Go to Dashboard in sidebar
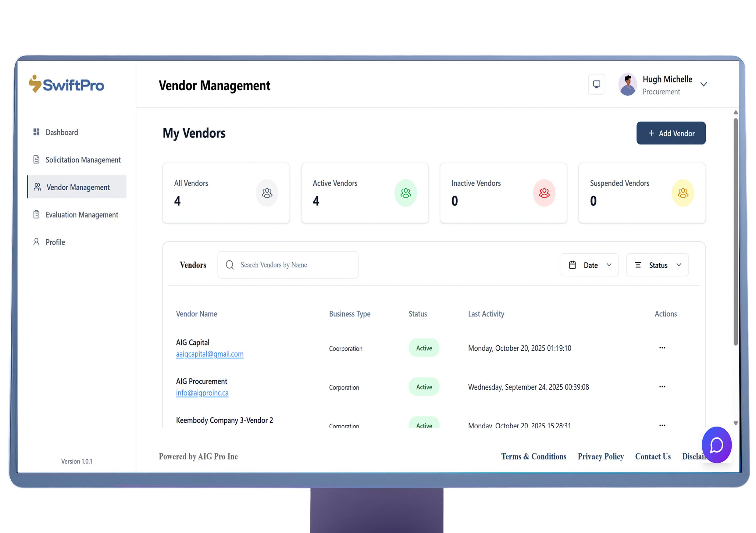The height and width of the screenshot is (533, 756). 62,132
